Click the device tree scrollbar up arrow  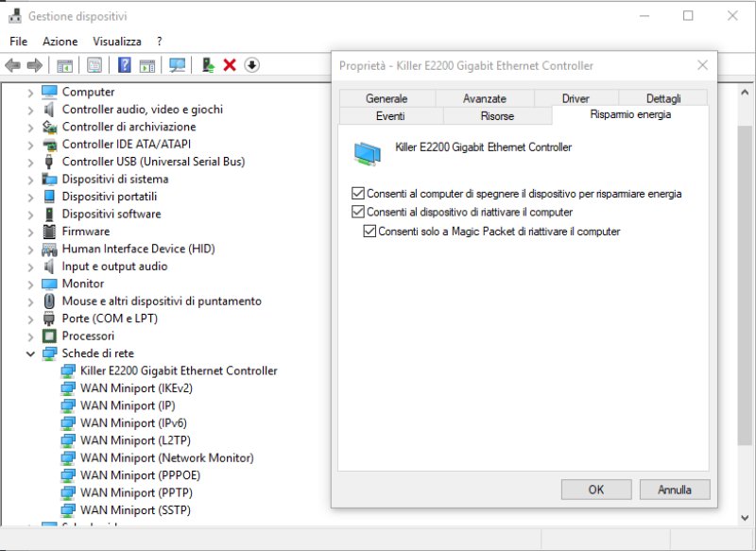pos(745,92)
